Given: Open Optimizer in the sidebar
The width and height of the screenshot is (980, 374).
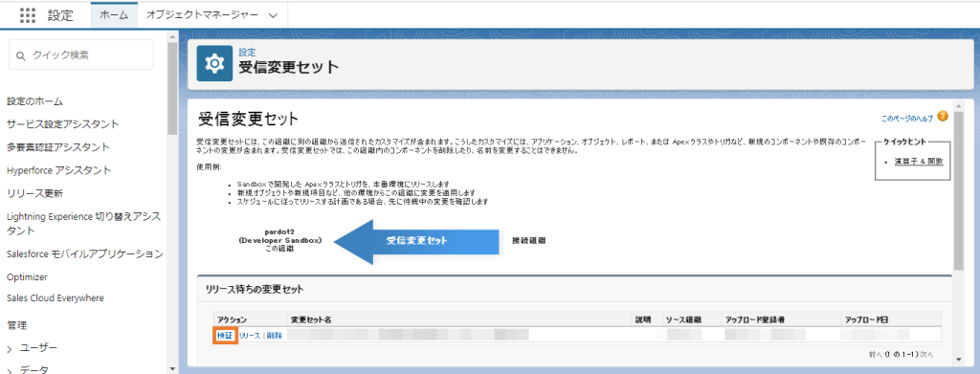Looking at the screenshot, I should tap(27, 276).
